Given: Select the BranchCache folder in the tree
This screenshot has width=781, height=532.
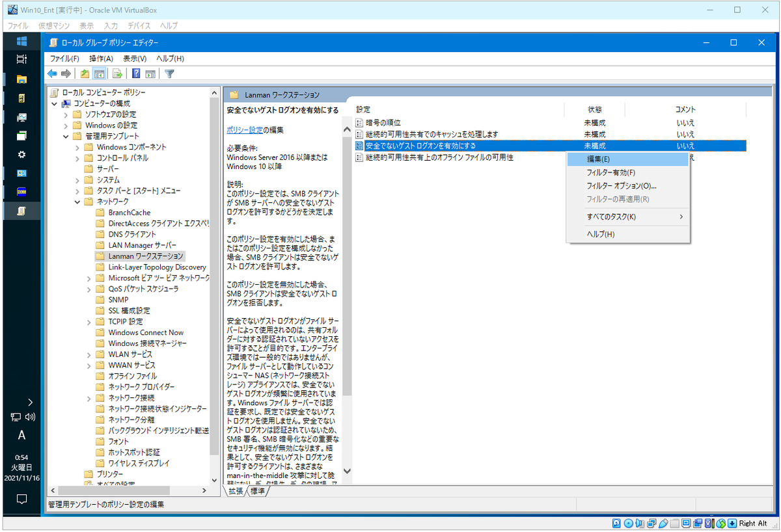Looking at the screenshot, I should 129,213.
